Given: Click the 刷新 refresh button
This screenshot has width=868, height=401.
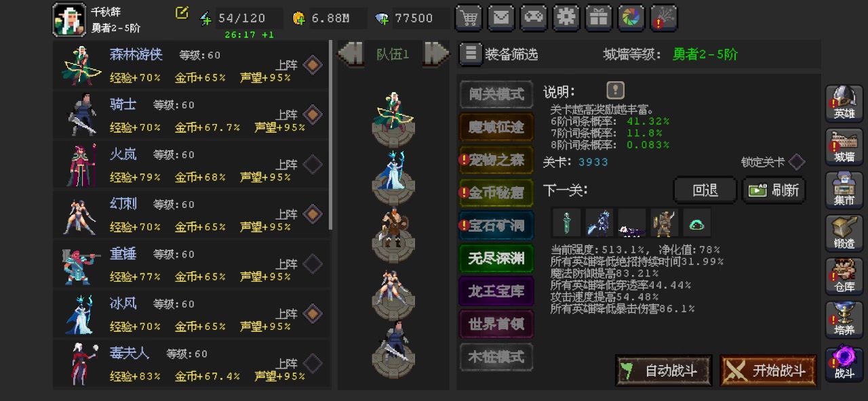Looking at the screenshot, I should coord(774,190).
